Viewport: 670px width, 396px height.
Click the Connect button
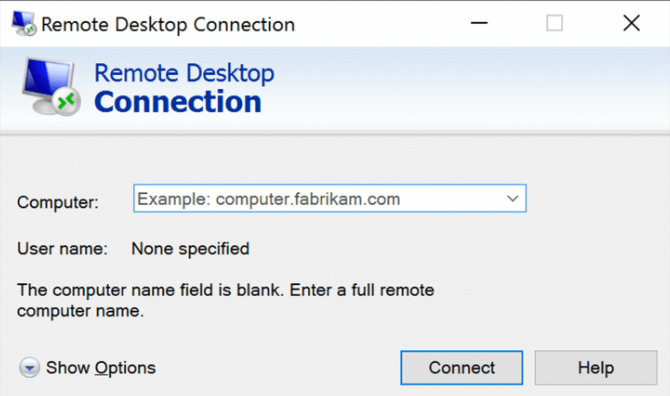pyautogui.click(x=461, y=368)
